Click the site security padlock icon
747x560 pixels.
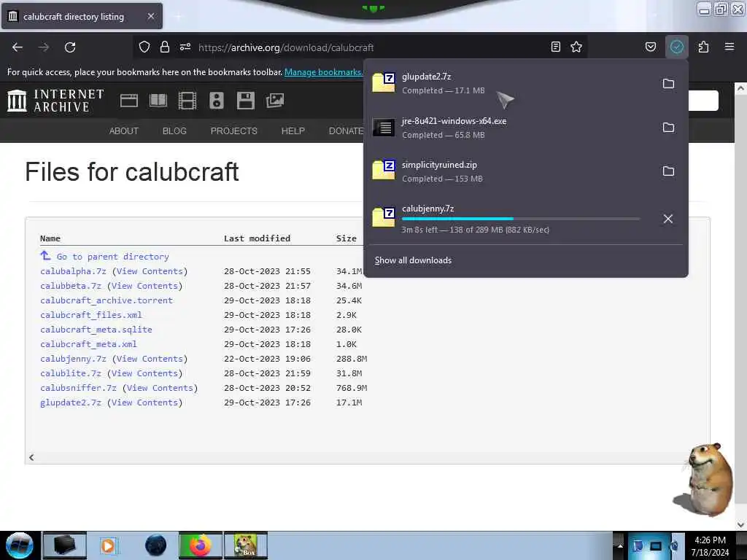coord(165,47)
